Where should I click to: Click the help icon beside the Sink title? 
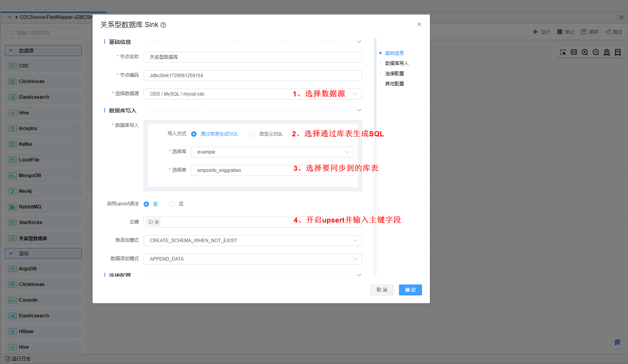pos(163,25)
